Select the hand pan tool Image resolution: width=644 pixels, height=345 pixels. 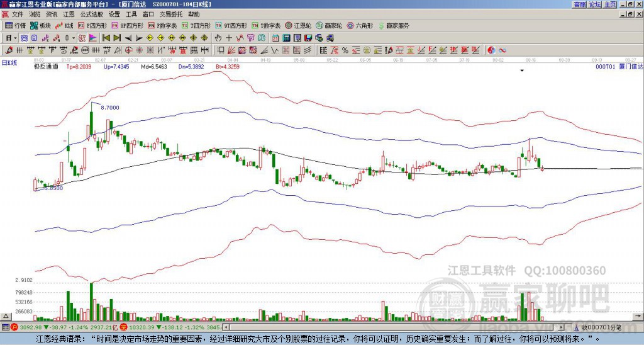[218, 38]
